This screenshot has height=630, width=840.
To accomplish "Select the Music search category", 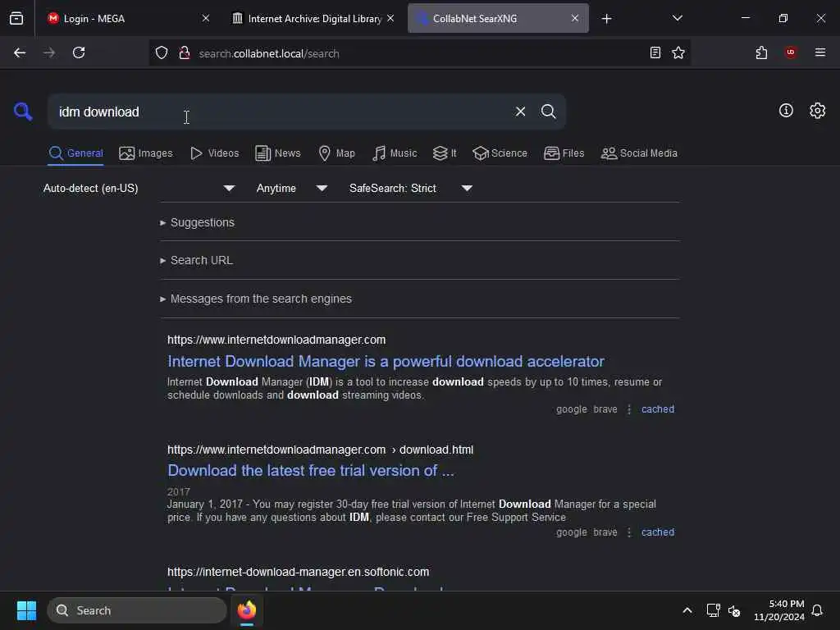I will click(395, 153).
